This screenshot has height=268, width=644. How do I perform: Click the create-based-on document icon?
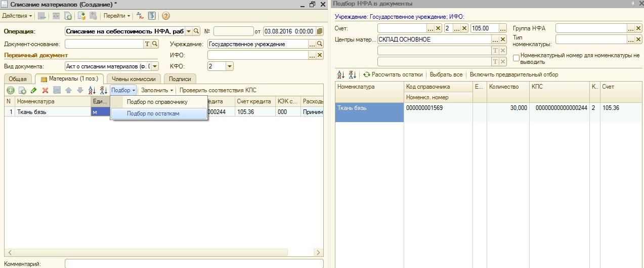[68, 16]
